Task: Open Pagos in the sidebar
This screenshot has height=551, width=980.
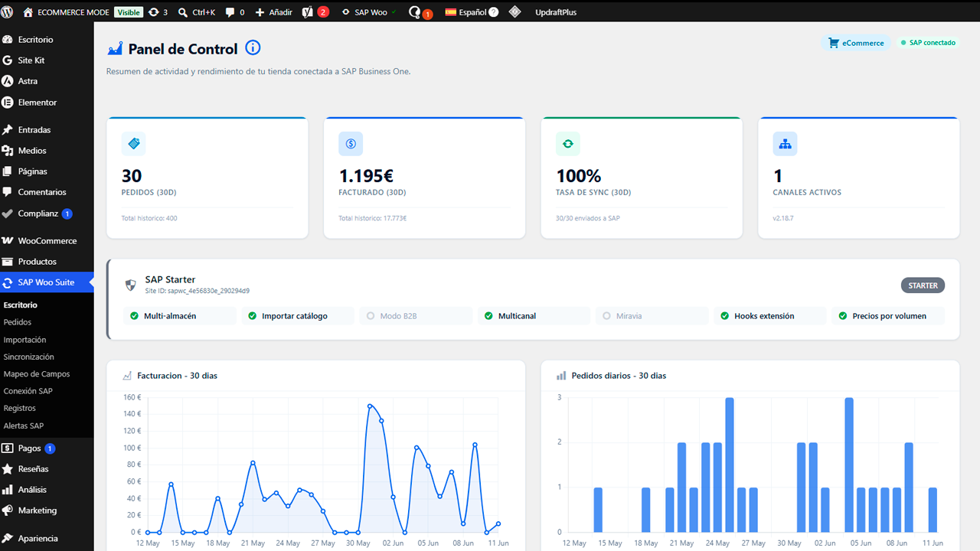Action: (47, 448)
